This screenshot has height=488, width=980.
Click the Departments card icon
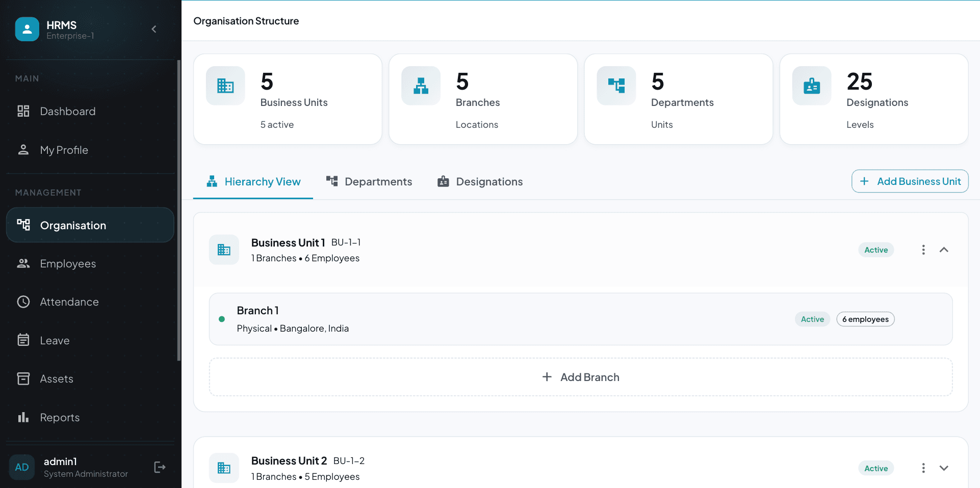(616, 86)
